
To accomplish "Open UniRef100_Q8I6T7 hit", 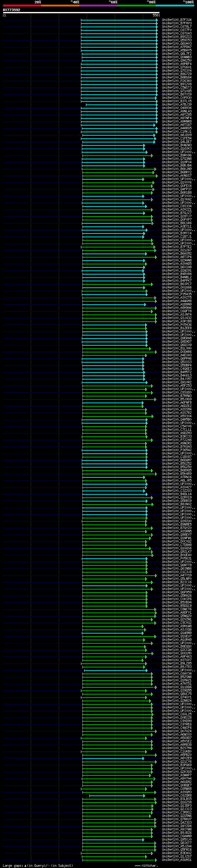I will (177, 843).
